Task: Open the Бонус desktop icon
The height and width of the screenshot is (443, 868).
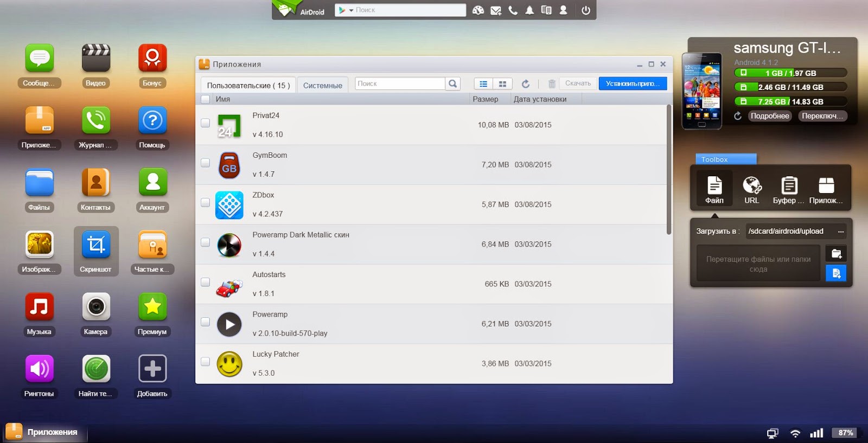Action: [x=152, y=58]
